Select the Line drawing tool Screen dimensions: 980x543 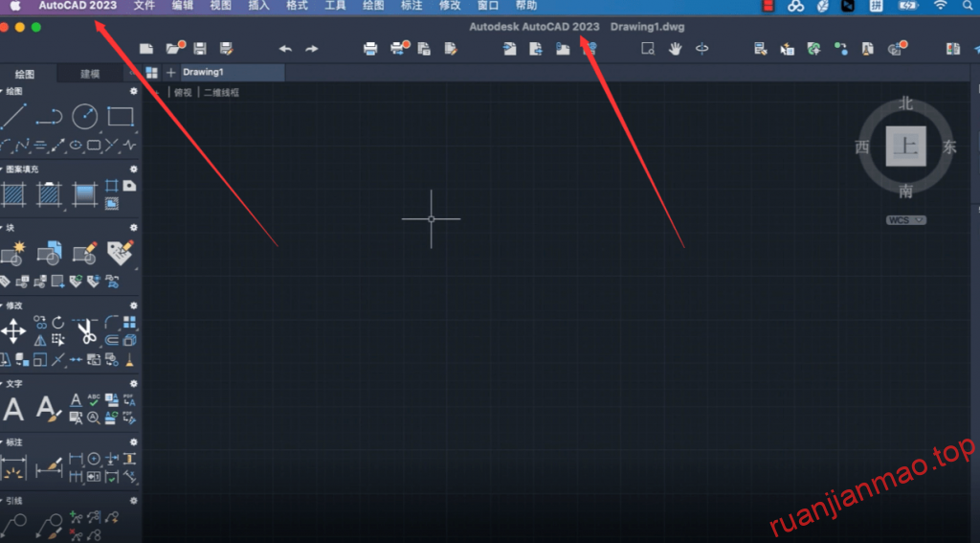tap(13, 117)
